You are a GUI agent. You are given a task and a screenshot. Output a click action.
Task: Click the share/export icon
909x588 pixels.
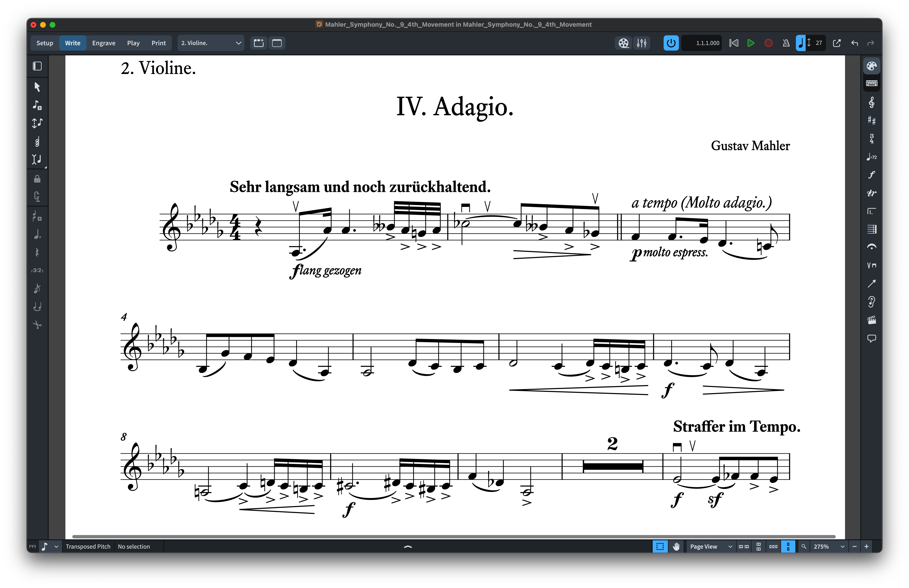(836, 43)
